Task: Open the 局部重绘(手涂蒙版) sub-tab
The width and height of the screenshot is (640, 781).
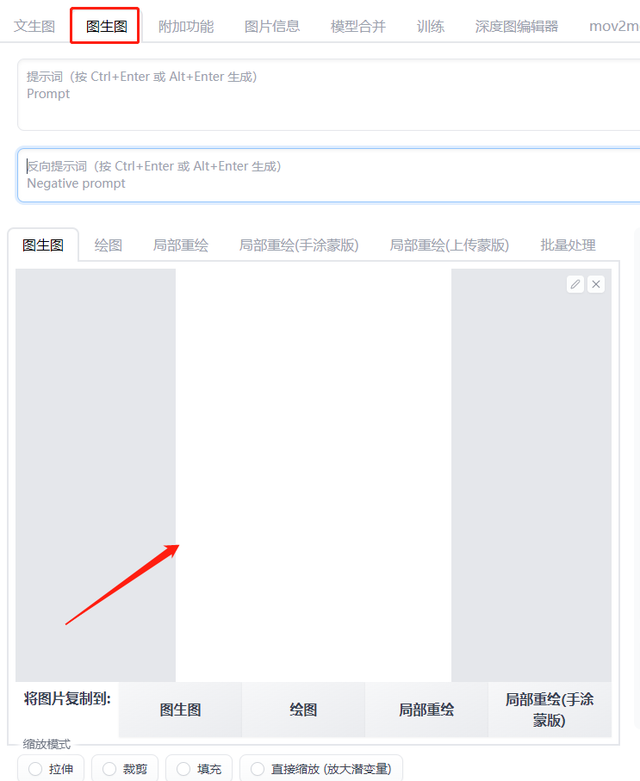Action: click(298, 245)
